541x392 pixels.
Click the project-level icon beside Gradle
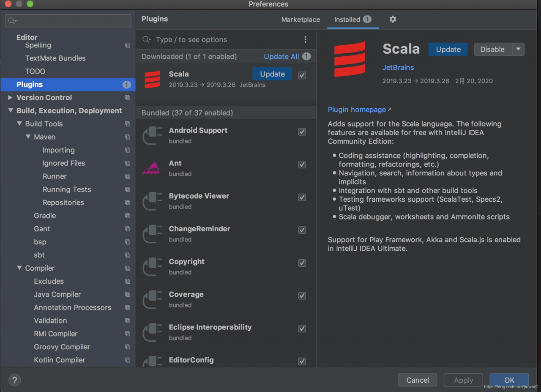coord(128,216)
